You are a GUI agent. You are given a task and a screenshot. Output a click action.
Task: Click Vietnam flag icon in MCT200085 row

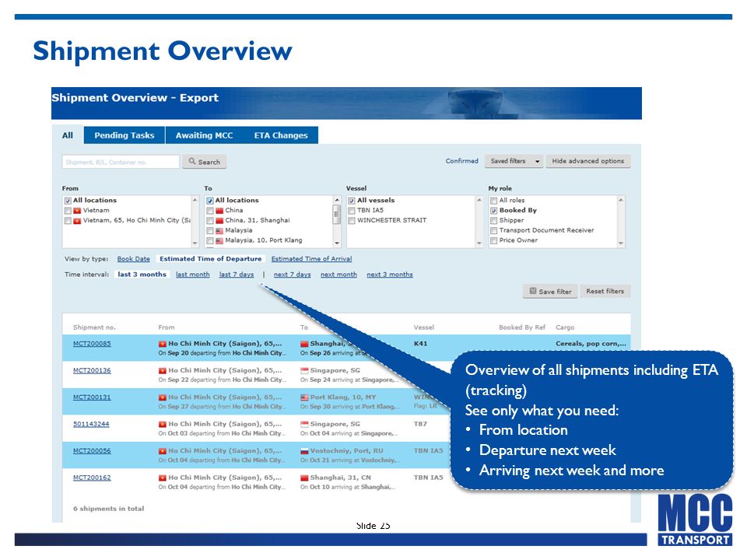163,344
